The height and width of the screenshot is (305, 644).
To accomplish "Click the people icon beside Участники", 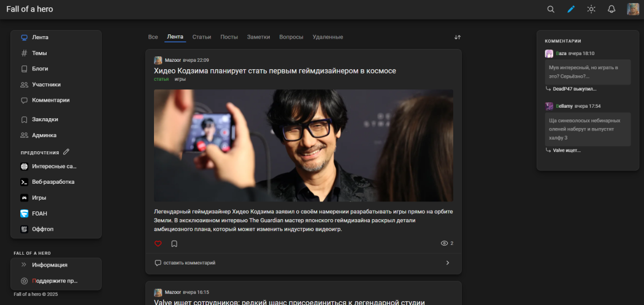I will point(25,85).
